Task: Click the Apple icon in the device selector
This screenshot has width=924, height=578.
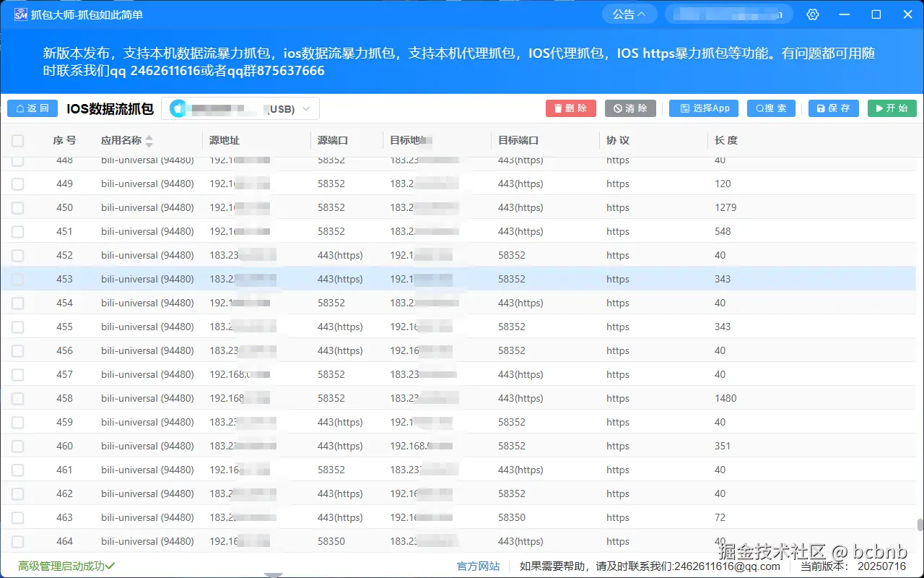Action: pyautogui.click(x=178, y=108)
